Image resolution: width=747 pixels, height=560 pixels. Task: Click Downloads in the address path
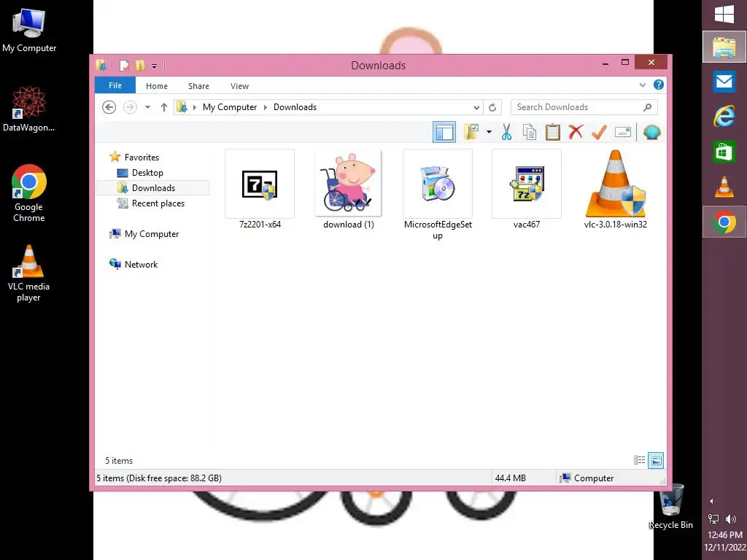tap(295, 107)
